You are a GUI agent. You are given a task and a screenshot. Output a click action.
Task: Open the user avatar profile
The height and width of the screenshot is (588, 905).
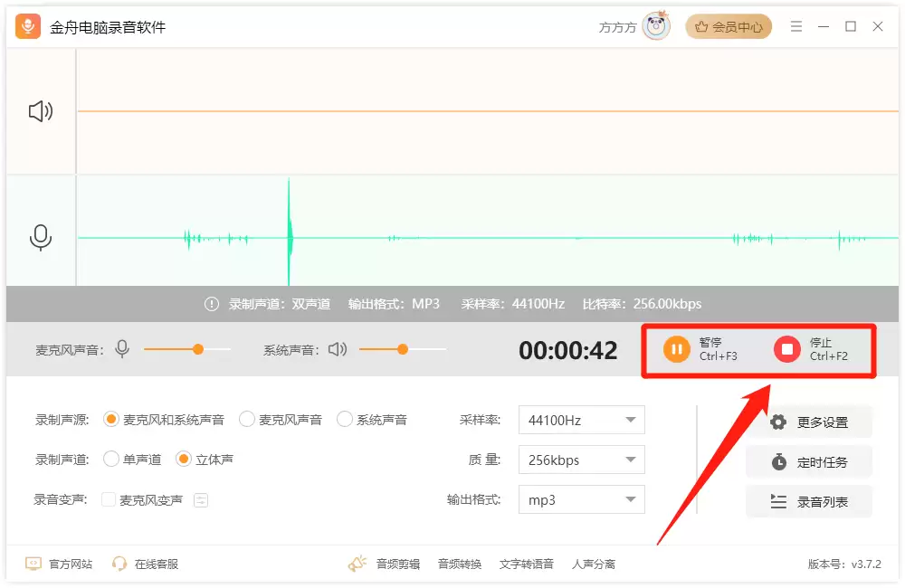pyautogui.click(x=656, y=26)
